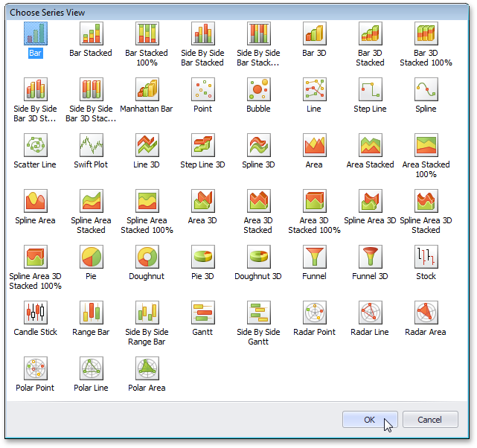The width and height of the screenshot is (477, 448).
Task: Click the 'Scatter Line' label text
Action: point(35,164)
